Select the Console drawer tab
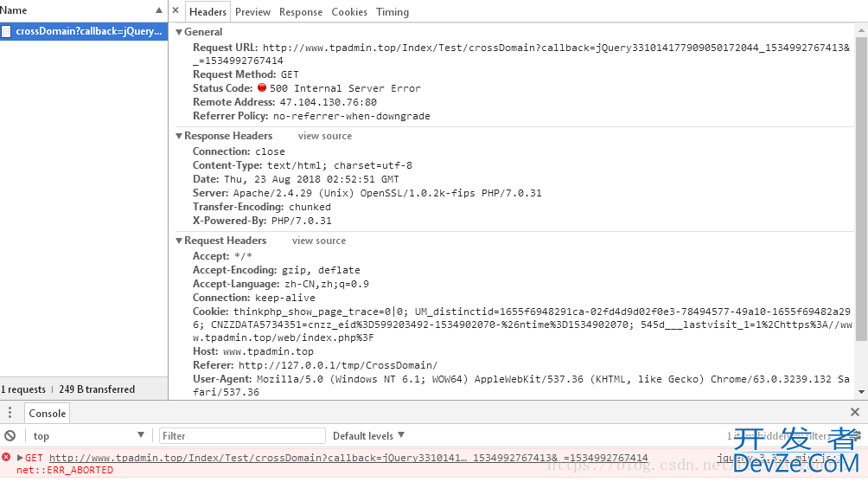The image size is (868, 482). tap(47, 414)
